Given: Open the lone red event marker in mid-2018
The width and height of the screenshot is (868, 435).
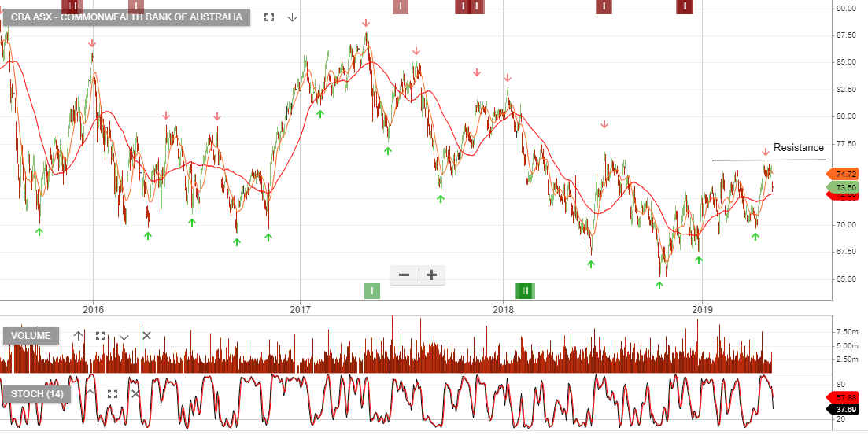Looking at the screenshot, I should pos(604,6).
